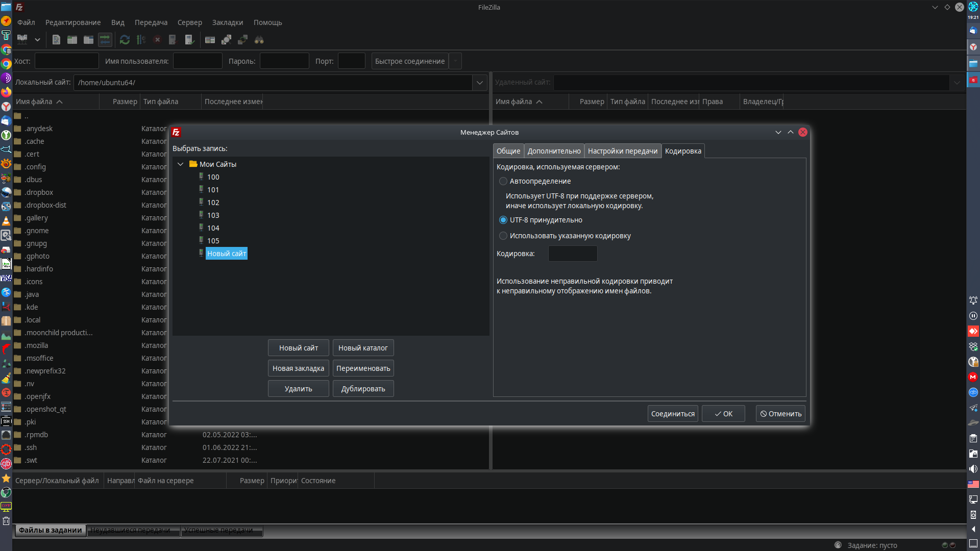Click the Отменить button
The width and height of the screenshot is (980, 551).
(780, 414)
